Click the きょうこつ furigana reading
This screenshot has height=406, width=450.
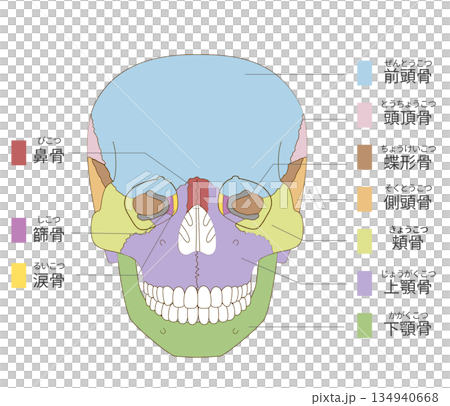point(408,229)
